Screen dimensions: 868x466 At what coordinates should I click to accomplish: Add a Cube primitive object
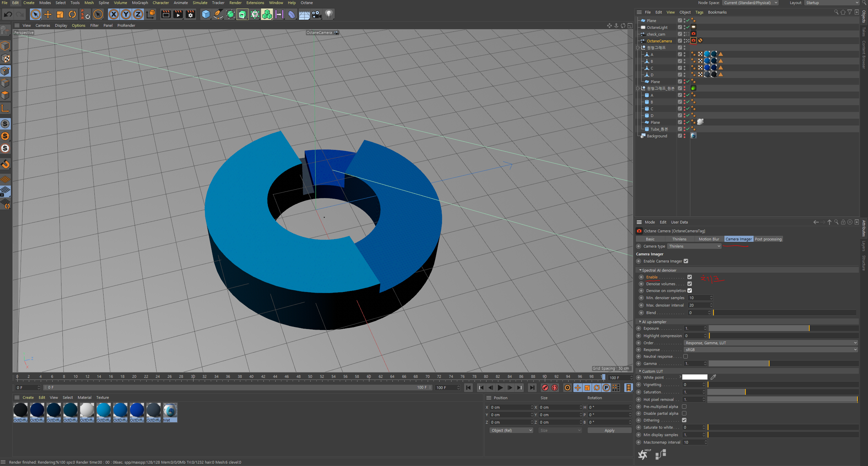[206, 14]
